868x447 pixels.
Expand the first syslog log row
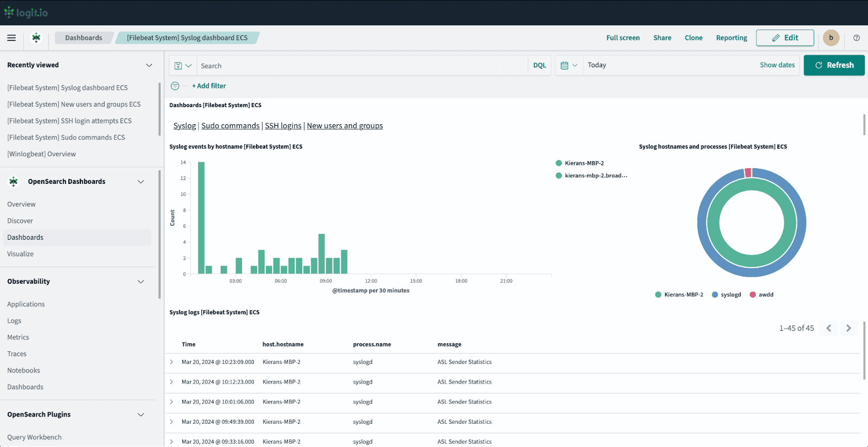(x=171, y=362)
